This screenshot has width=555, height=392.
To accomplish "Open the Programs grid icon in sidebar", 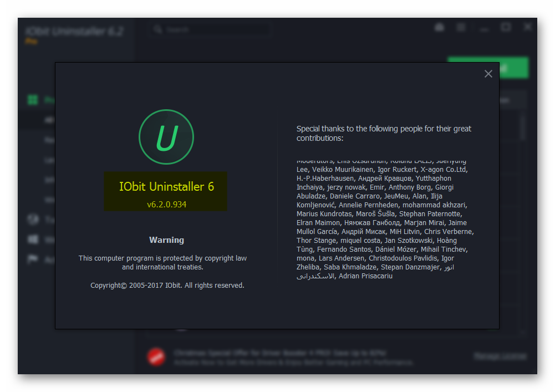I will pos(33,100).
